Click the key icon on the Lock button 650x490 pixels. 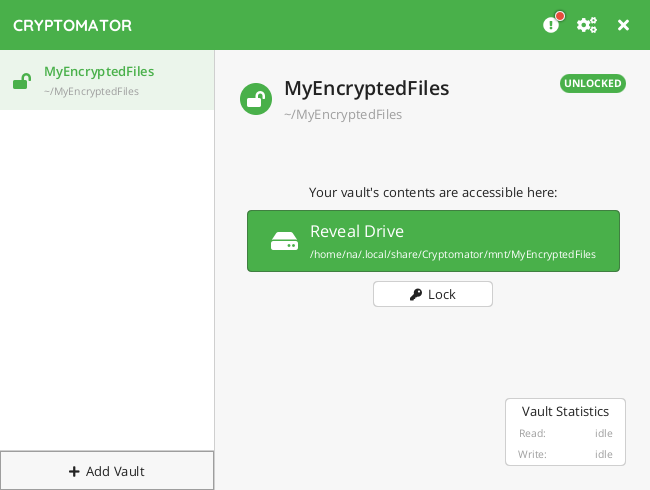(416, 294)
